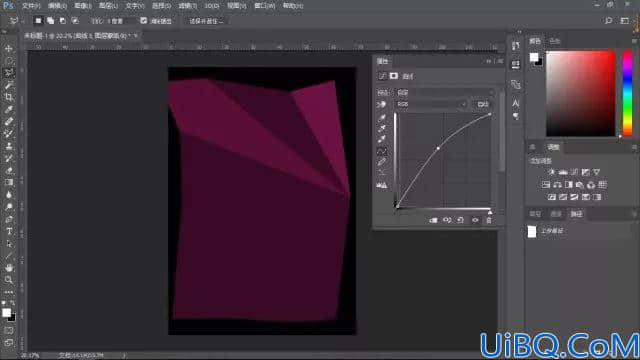Viewport: 640px width, 360px height.
Task: Click inside the red color picker field
Action: [580, 93]
